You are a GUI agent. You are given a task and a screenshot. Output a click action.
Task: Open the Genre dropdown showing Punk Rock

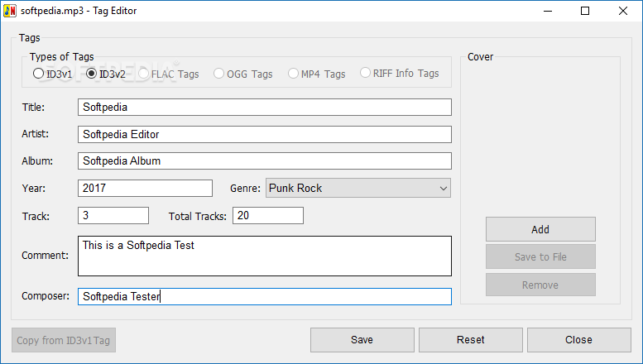358,188
